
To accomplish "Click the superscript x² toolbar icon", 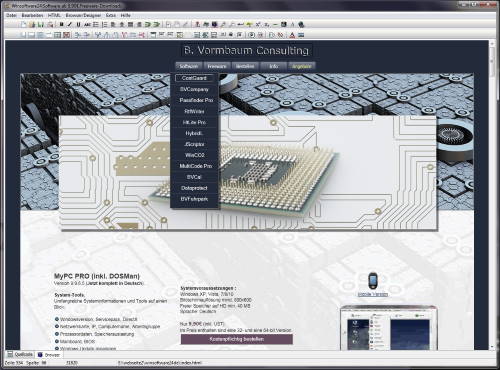I will [x=258, y=24].
